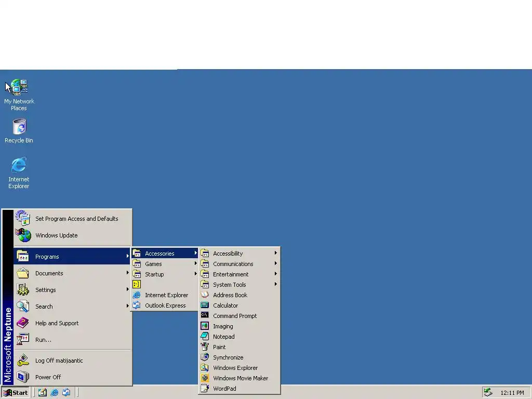The image size is (532, 399).
Task: Expand the Programs submenu arrow
Action: coord(128,256)
